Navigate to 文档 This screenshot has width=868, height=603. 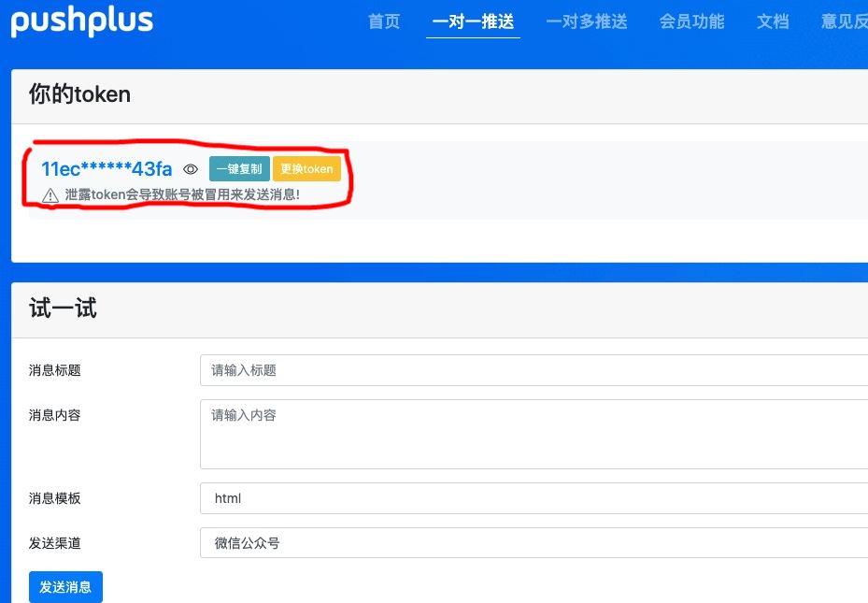pos(773,22)
